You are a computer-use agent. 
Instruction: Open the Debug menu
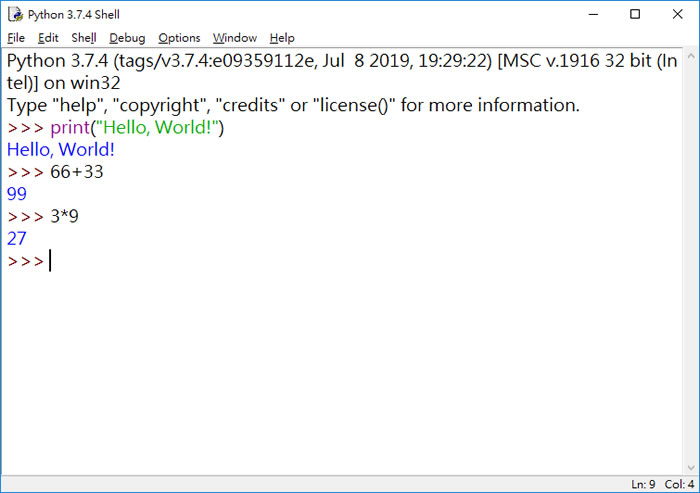point(127,38)
